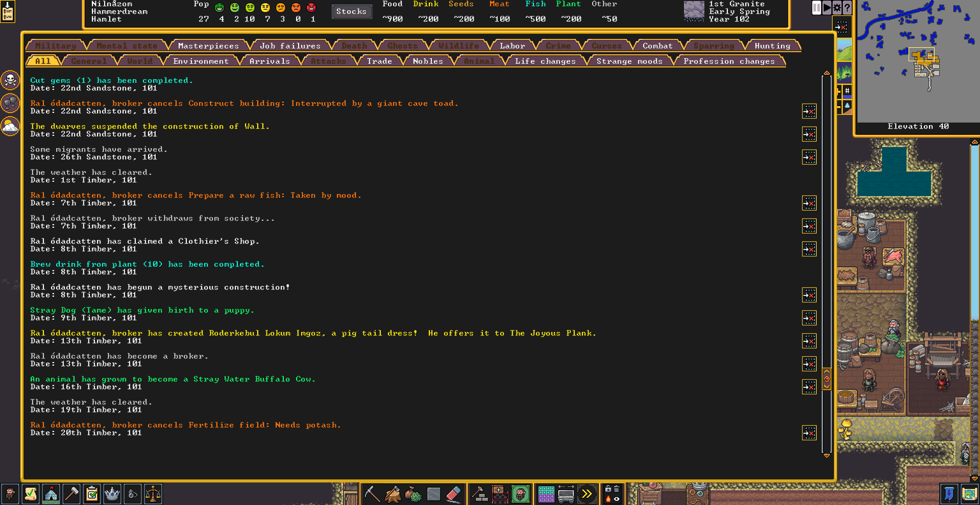Toggle the tree ramp display button
Image resolution: width=980 pixels, height=505 pixels.
tap(847, 106)
